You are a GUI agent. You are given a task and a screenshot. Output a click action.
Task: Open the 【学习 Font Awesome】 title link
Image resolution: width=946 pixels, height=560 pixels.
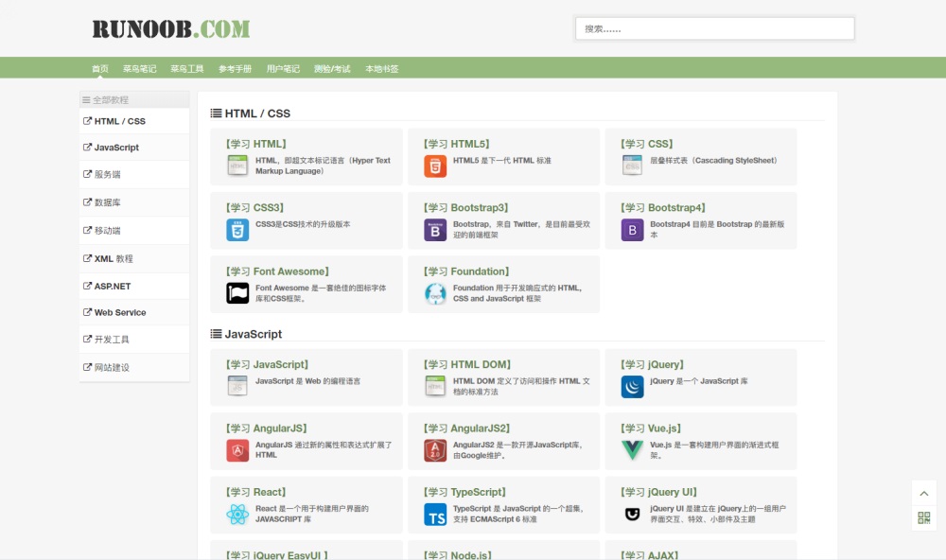click(277, 271)
